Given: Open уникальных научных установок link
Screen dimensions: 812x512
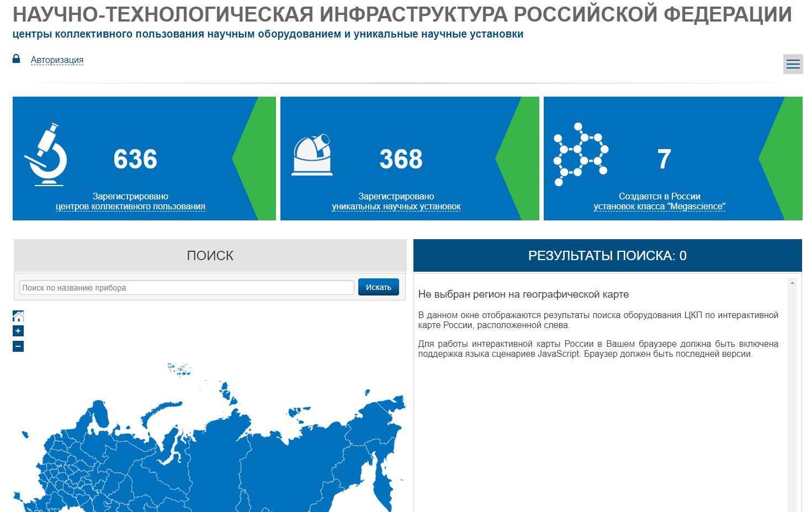Looking at the screenshot, I should point(396,207).
